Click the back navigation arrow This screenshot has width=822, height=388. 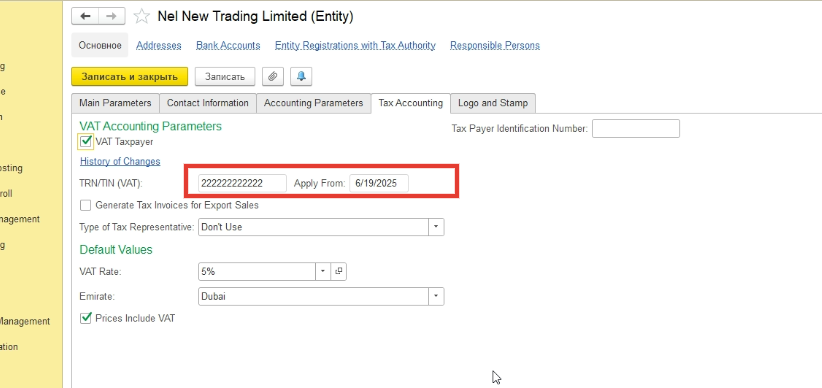click(85, 16)
